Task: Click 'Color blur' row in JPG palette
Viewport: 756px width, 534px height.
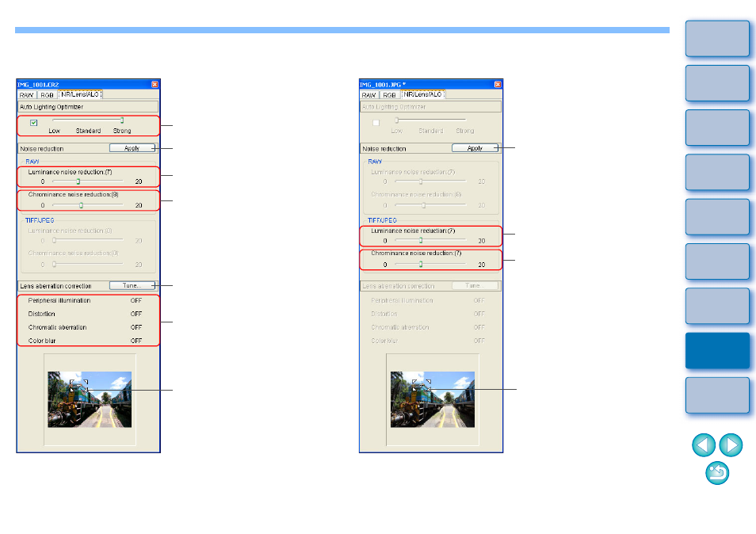Action: coord(428,341)
